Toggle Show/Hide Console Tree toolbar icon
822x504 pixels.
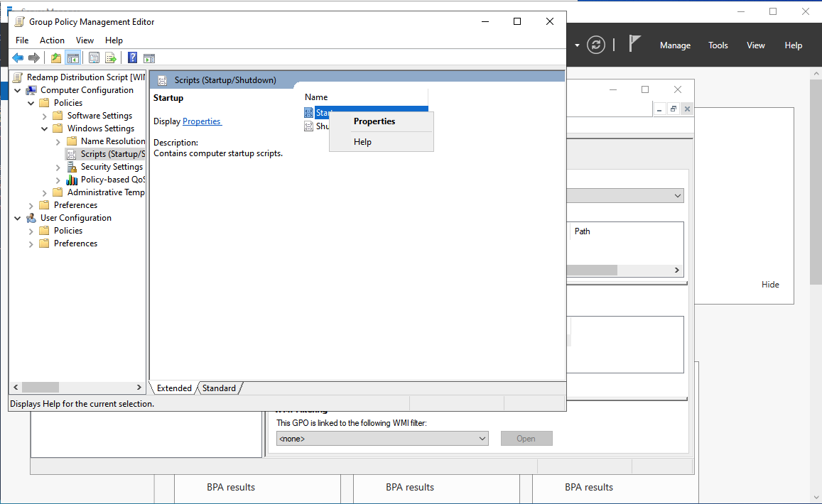coord(72,58)
